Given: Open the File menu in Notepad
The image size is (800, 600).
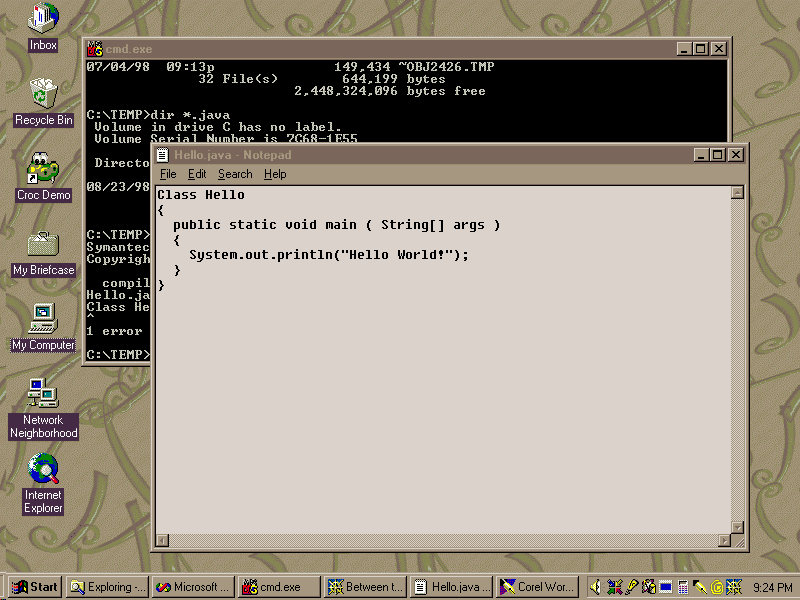Looking at the screenshot, I should (x=168, y=174).
